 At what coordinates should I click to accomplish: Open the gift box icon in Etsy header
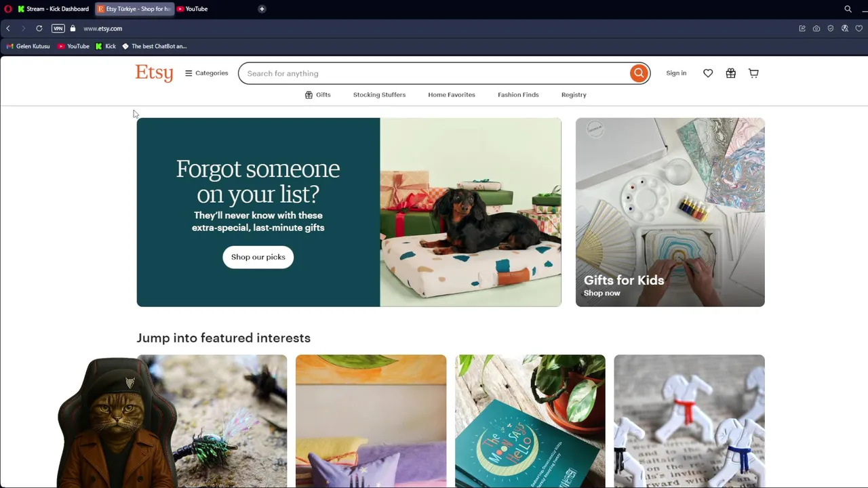731,73
